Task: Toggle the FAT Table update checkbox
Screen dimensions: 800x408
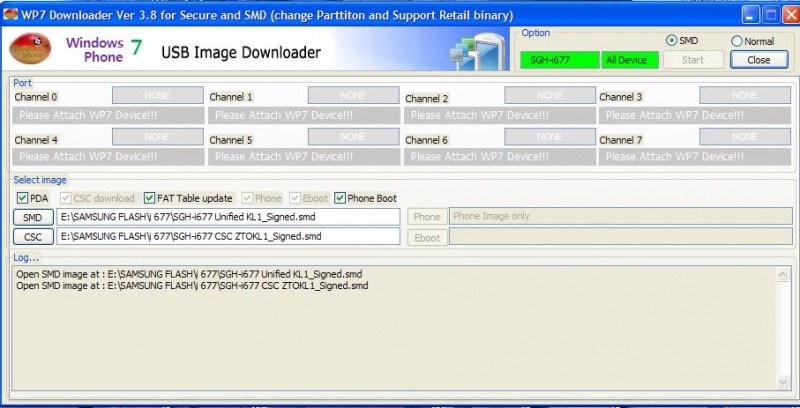Action: pos(149,198)
